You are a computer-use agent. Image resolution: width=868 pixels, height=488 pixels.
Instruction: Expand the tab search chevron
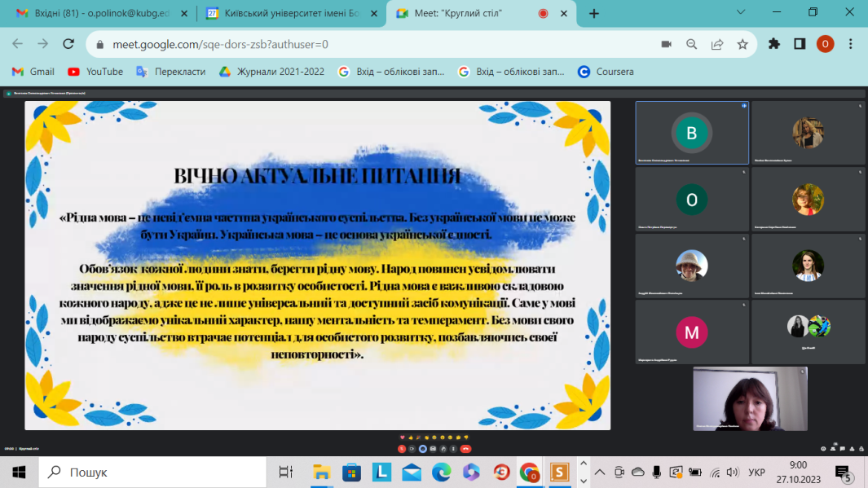[741, 12]
